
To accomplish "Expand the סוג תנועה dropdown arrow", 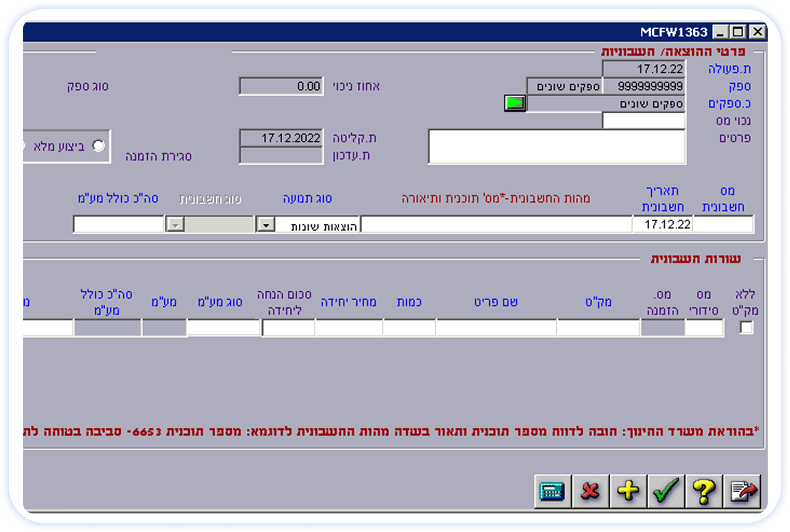I will [265, 225].
